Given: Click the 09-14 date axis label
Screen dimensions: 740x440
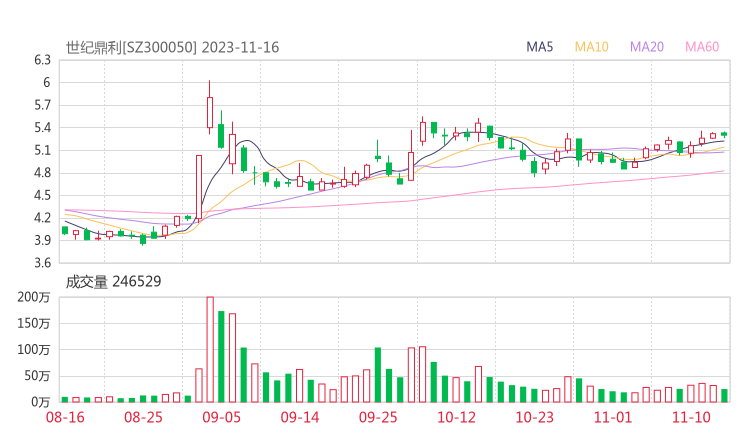Looking at the screenshot, I should [x=300, y=417].
